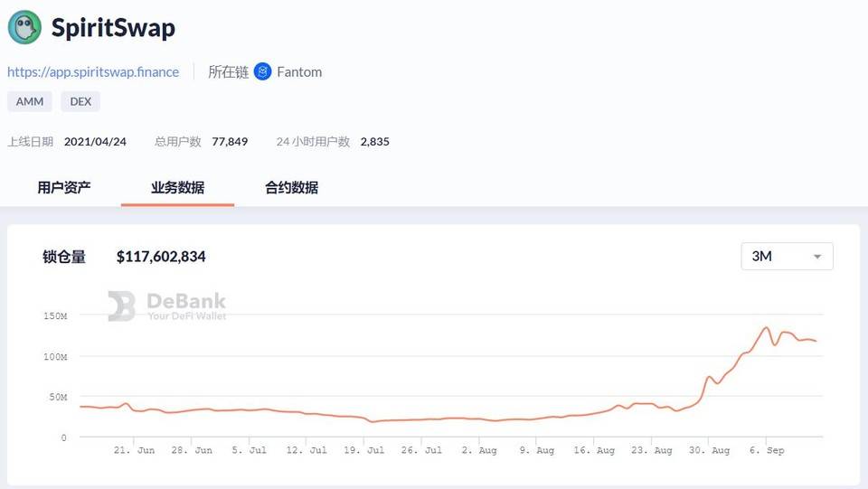Select the DEX tag

point(80,102)
